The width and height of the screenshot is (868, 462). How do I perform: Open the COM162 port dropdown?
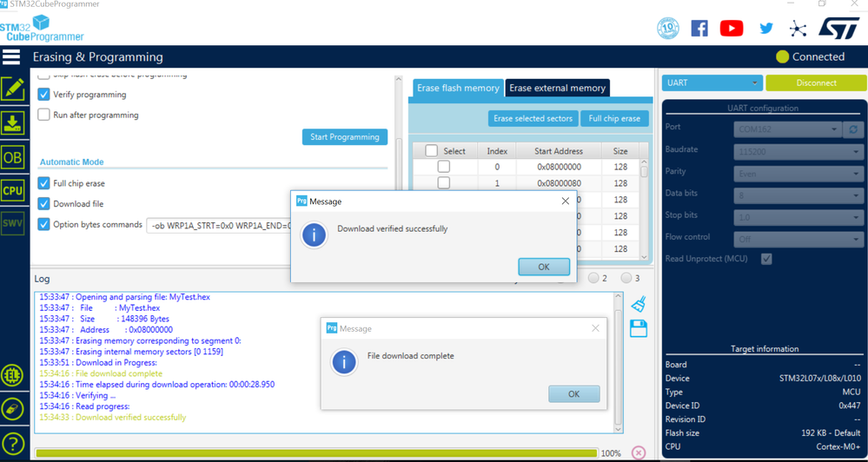(x=788, y=129)
